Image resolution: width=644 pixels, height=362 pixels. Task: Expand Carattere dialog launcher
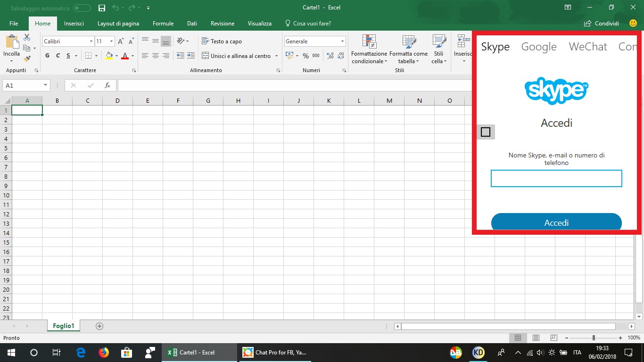pos(134,71)
